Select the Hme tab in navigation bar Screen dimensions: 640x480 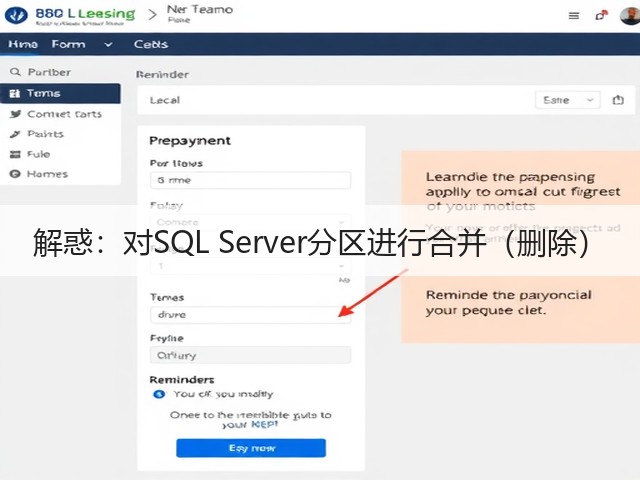tap(23, 44)
